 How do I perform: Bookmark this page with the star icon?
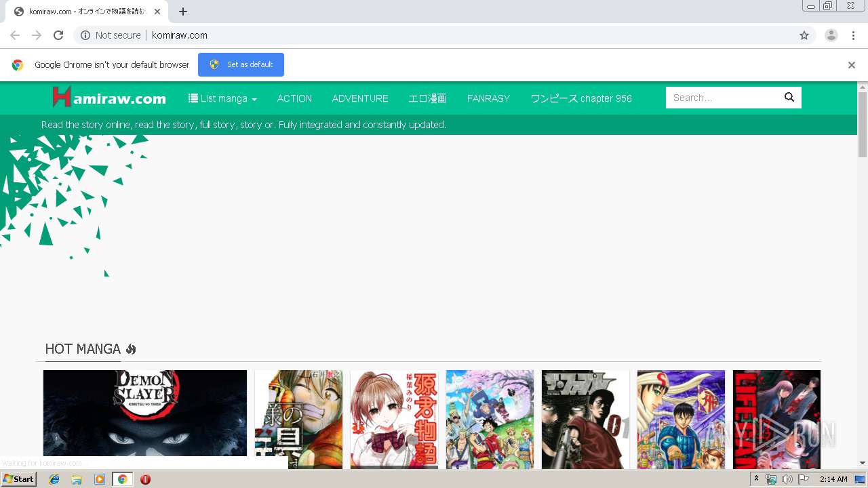[804, 35]
